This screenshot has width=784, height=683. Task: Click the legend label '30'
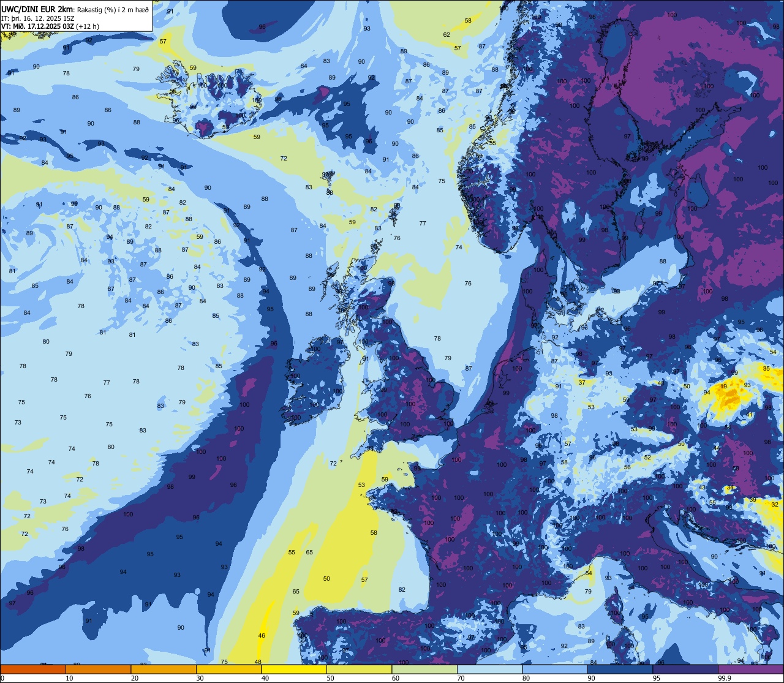click(200, 678)
